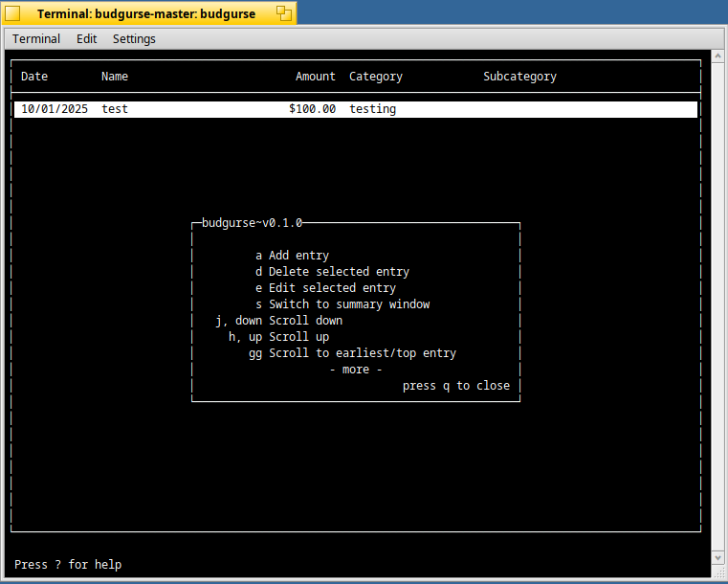
Task: Select the Terminal: budgurse-master tab
Action: coord(146,14)
